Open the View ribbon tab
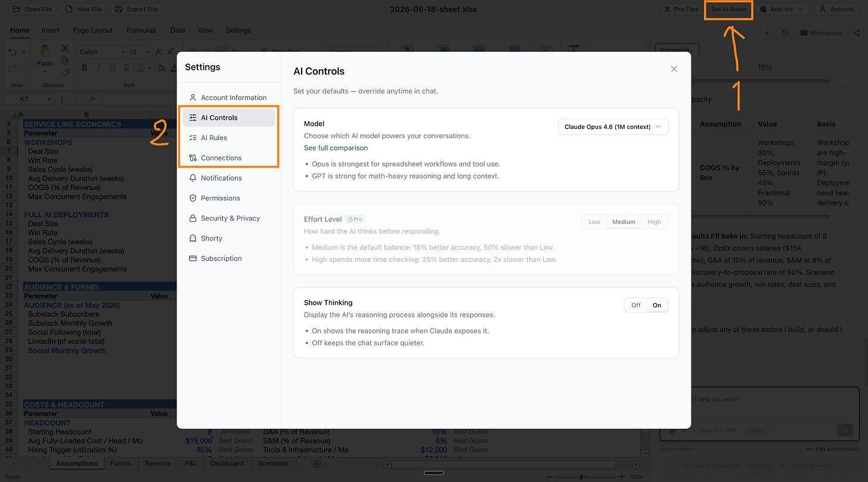The width and height of the screenshot is (868, 482). (205, 30)
